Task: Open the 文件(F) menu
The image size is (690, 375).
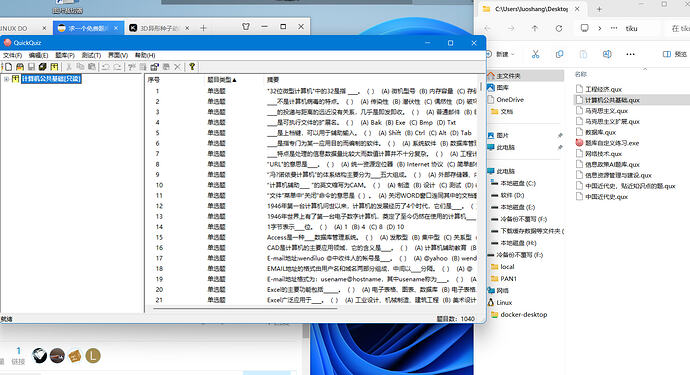Action: coord(12,55)
